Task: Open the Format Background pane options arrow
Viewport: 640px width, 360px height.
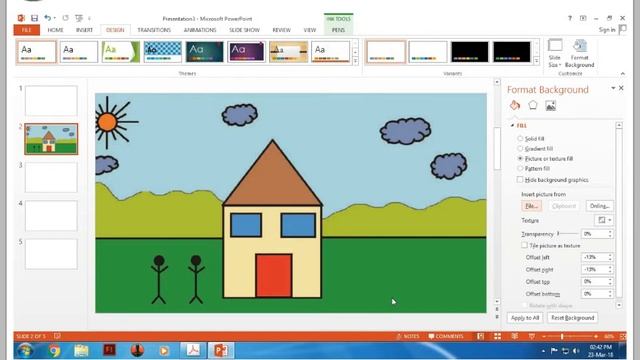Action: [x=613, y=88]
